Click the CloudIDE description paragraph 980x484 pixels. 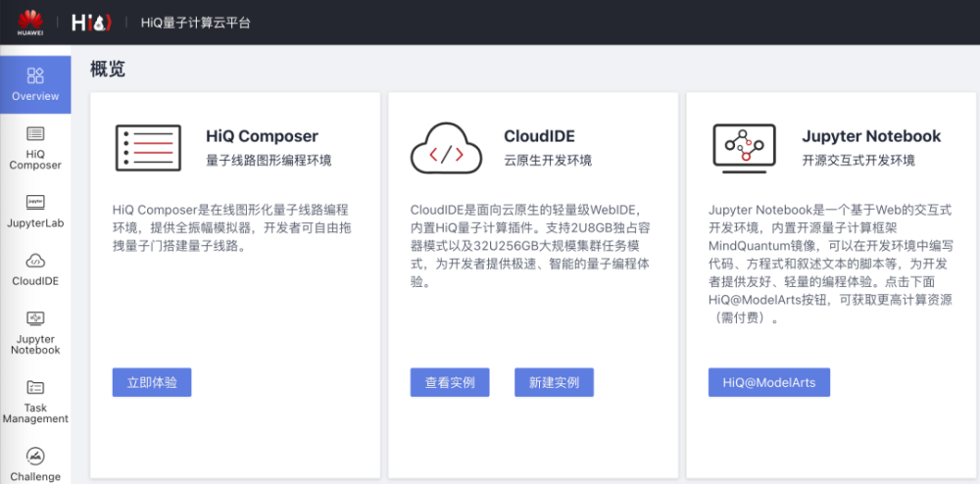tap(530, 246)
